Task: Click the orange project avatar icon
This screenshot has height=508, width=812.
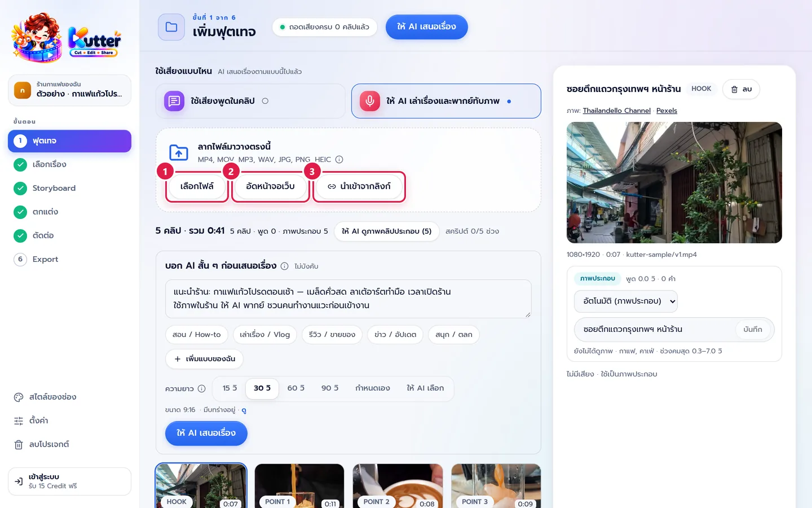Action: coord(23,90)
